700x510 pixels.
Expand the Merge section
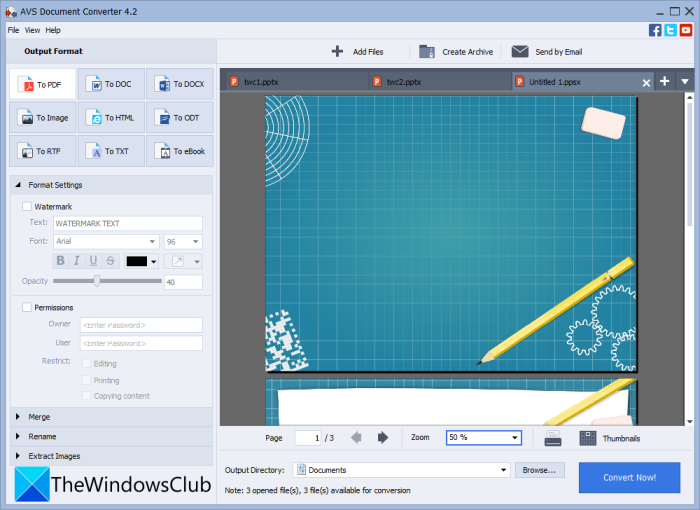(18, 417)
